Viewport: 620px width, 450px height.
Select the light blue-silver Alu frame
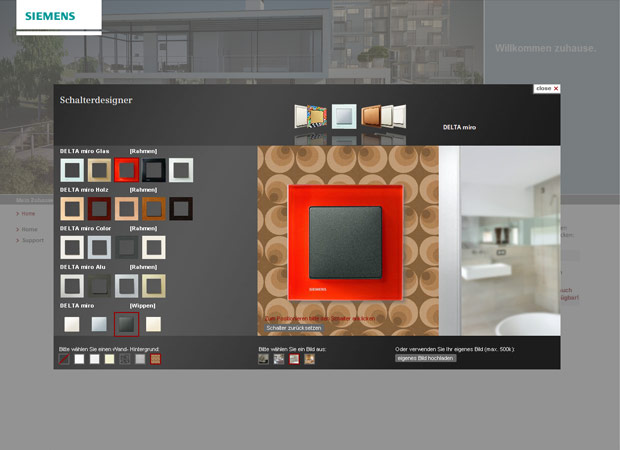click(x=127, y=286)
